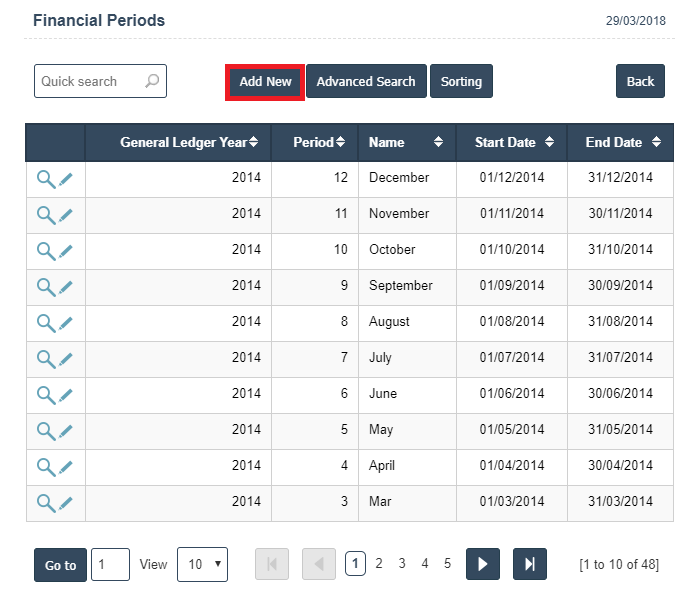
Task: View details of the July period
Action: pos(46,360)
